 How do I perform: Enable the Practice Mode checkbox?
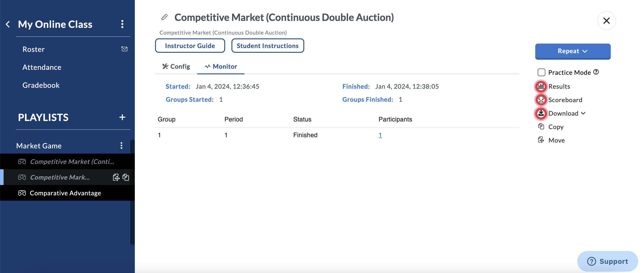[x=541, y=73]
